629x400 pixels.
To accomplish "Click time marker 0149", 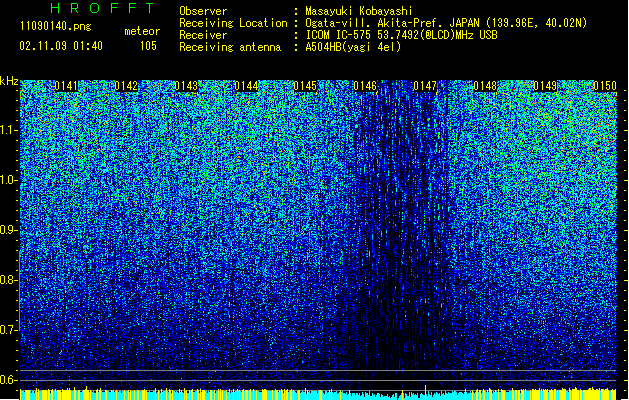I will pos(545,86).
